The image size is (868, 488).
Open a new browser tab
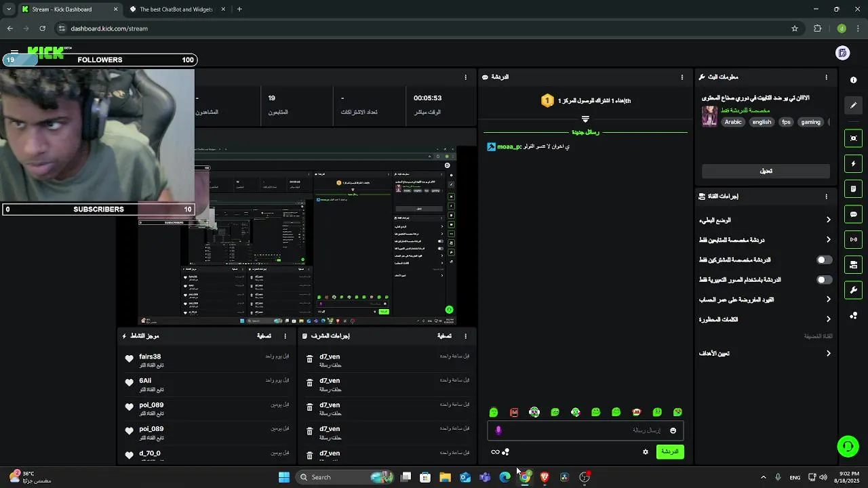coord(239,9)
